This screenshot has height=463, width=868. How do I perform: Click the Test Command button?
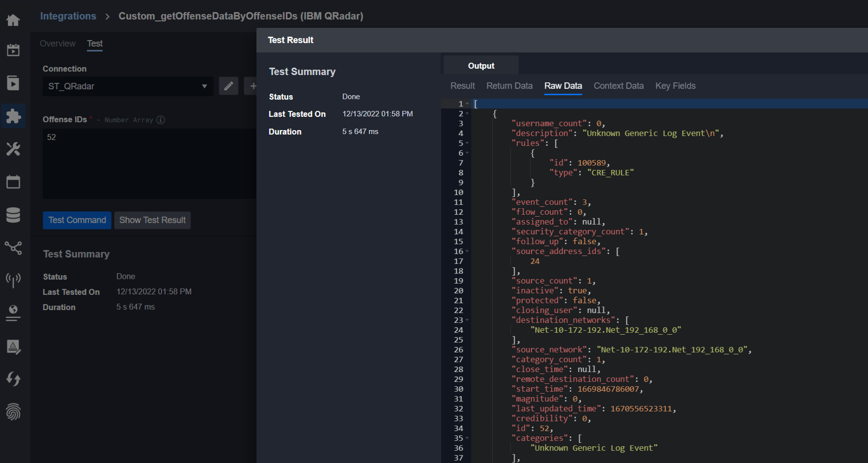[x=77, y=220]
